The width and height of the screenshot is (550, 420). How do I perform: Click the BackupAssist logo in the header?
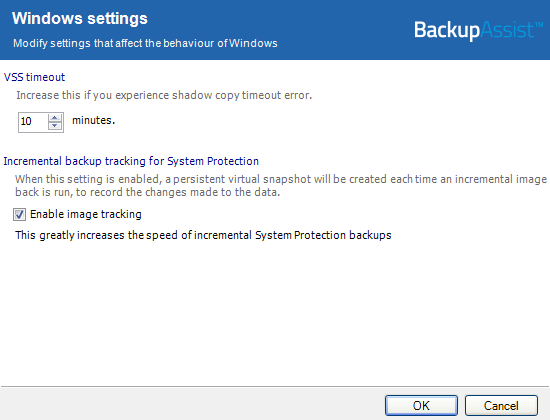(478, 30)
